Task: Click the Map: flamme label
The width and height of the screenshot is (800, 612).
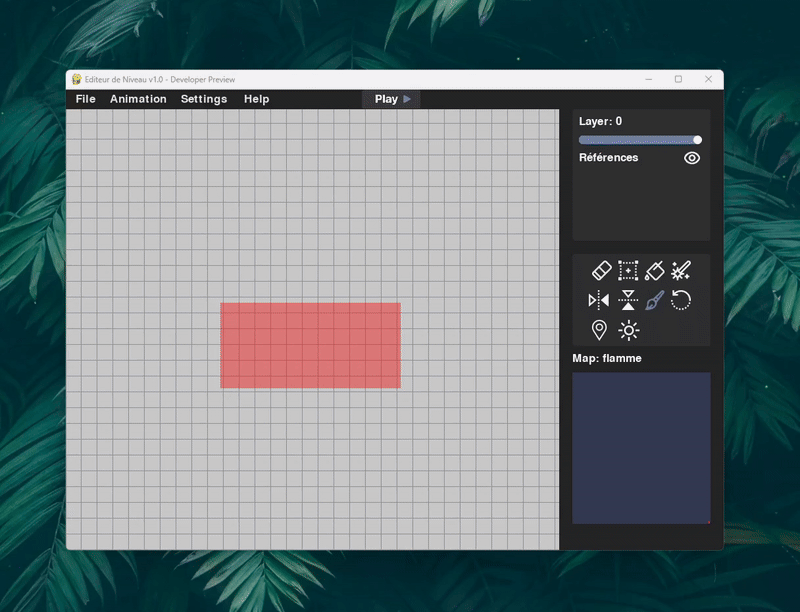Action: tap(607, 358)
